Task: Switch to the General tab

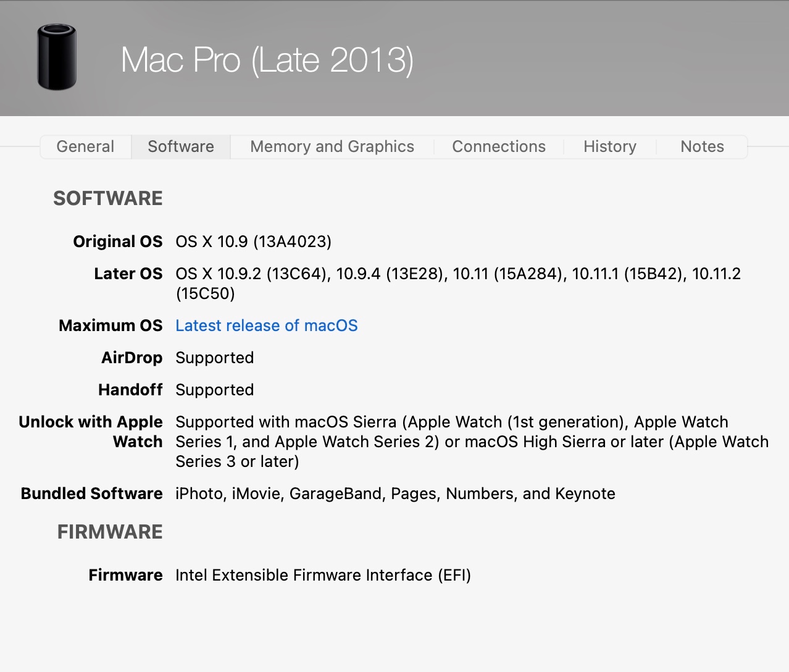Action: [x=85, y=146]
